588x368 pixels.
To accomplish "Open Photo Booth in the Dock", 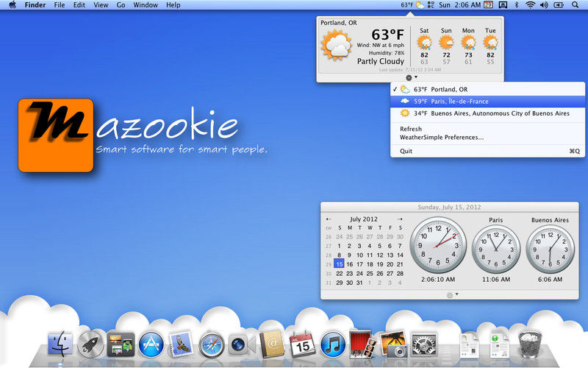I will [x=362, y=344].
